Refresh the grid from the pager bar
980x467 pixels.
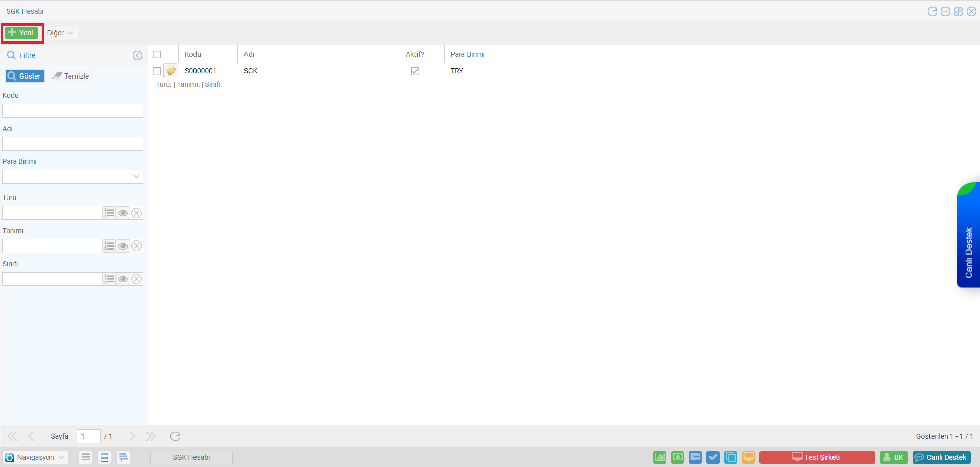click(175, 436)
